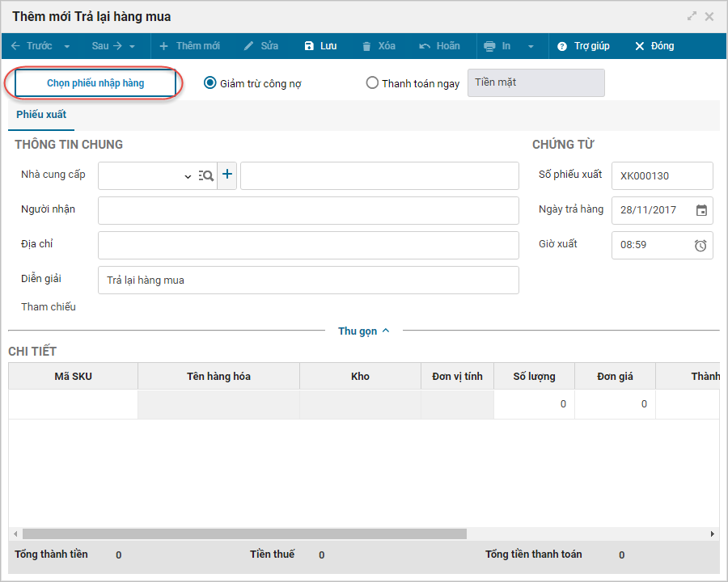Open the dropdown arrow beside In
Viewport: 728px width, 582px height.
(x=531, y=46)
